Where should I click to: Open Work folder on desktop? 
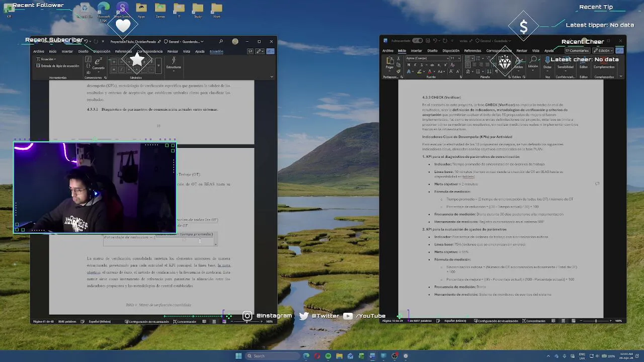click(x=217, y=11)
